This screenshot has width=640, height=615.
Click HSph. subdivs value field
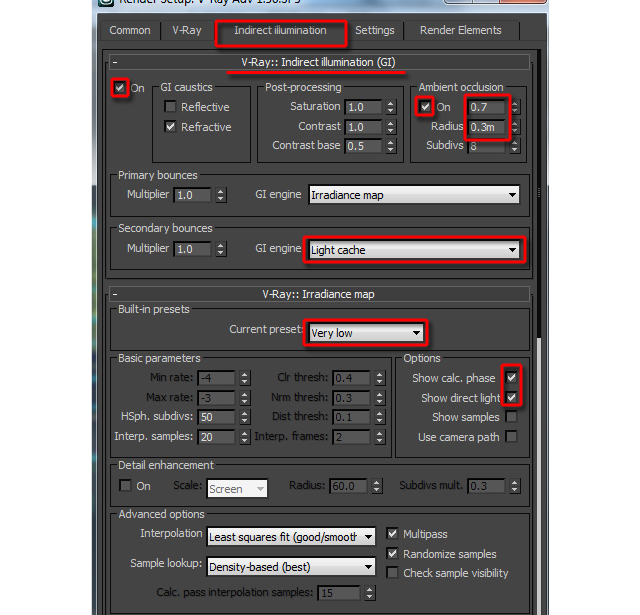pos(216,417)
